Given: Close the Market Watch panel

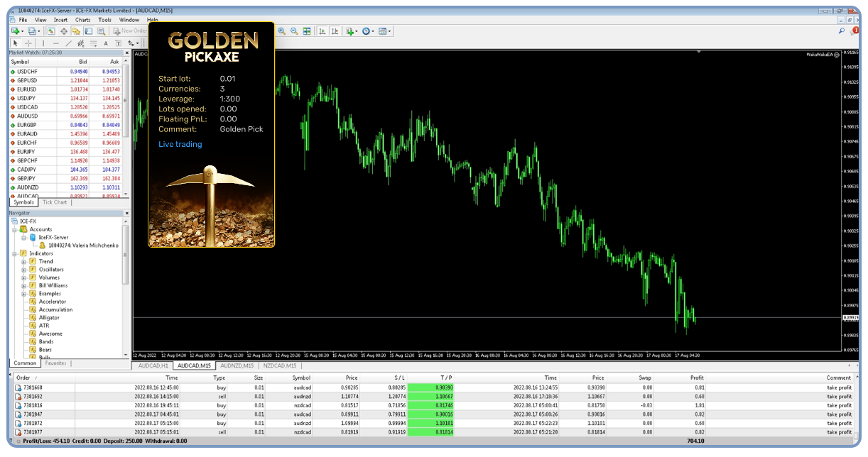Looking at the screenshot, I should pos(127,53).
